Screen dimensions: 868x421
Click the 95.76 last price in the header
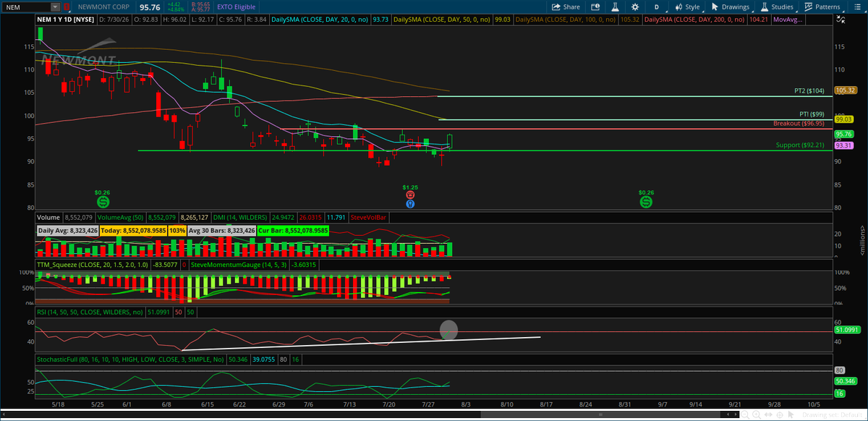[150, 7]
